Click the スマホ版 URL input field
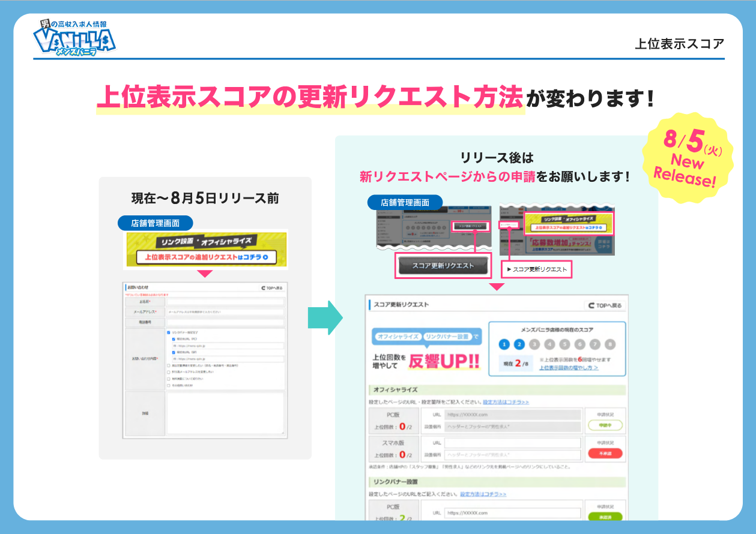 tap(513, 443)
